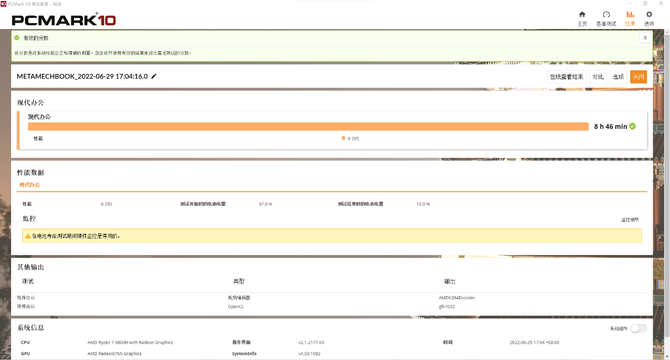Click the PCMark app icon in the title bar
Screen dimensions: 670x360
[3, 3]
